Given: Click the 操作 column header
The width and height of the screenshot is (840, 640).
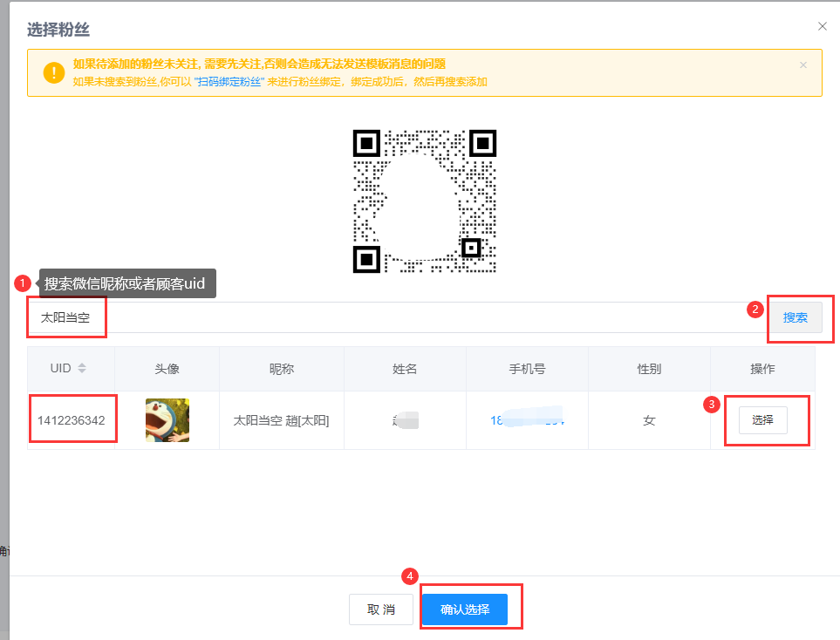Looking at the screenshot, I should pyautogui.click(x=763, y=369).
